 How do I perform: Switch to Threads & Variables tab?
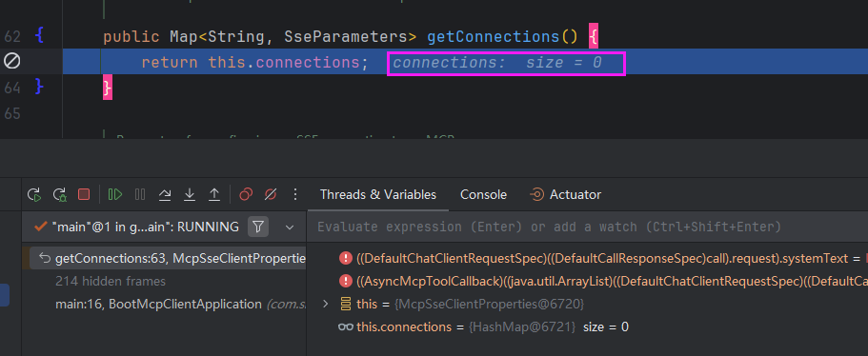click(x=378, y=194)
